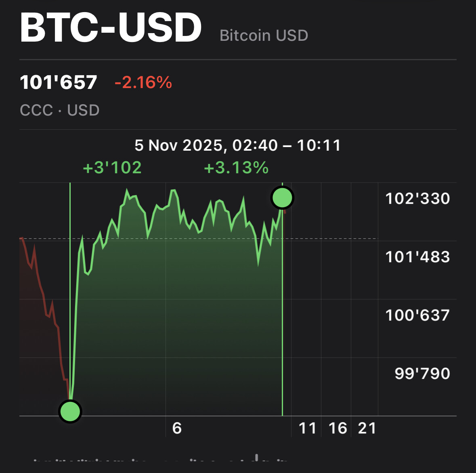
Task: Click the current price 101'657
Action: click(x=59, y=83)
